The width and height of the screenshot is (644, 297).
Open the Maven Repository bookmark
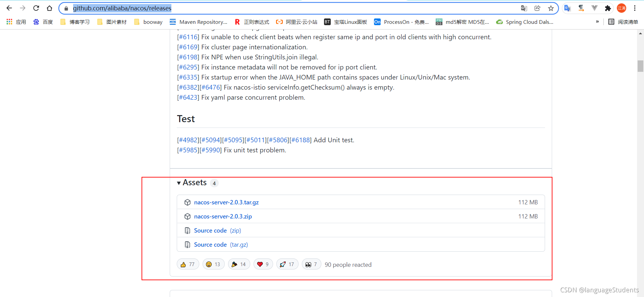coord(199,22)
